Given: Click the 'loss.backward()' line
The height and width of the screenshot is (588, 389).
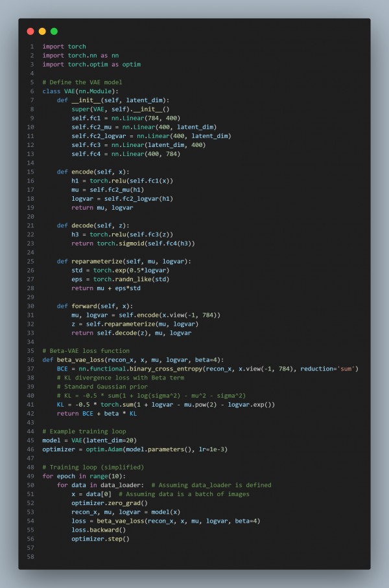Looking at the screenshot, I should pos(99,530).
